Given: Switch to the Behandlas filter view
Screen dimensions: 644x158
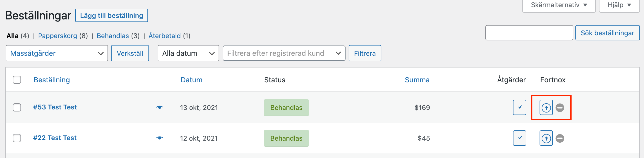Looking at the screenshot, I should click(x=113, y=36).
